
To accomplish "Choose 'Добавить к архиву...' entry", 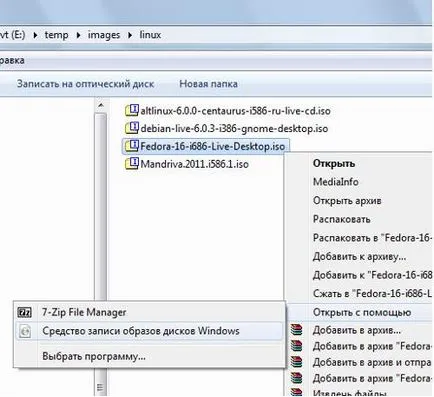I will (359, 257).
